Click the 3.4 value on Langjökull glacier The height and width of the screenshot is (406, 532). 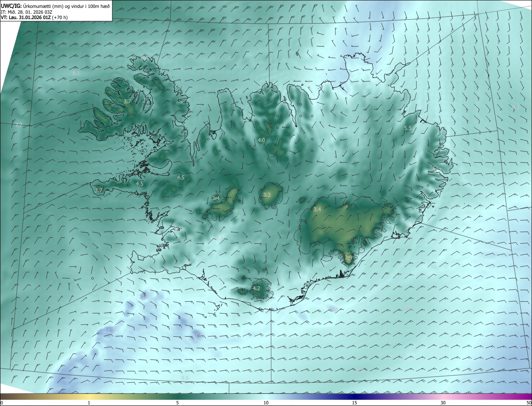pos(216,198)
